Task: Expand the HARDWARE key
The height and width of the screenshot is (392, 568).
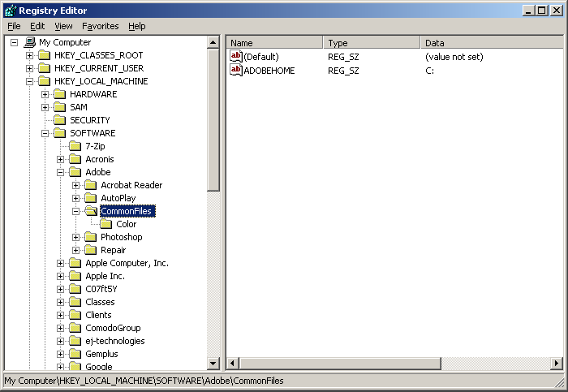Action: 45,95
